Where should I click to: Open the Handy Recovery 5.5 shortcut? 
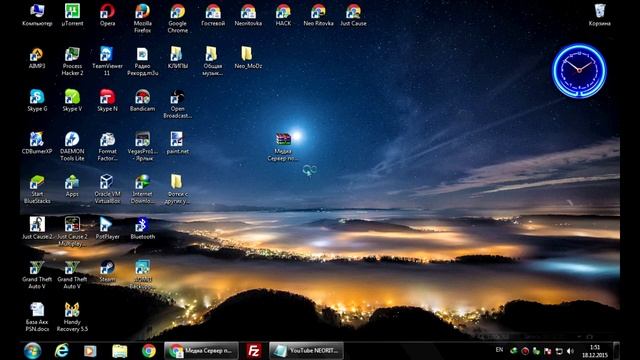[72, 317]
